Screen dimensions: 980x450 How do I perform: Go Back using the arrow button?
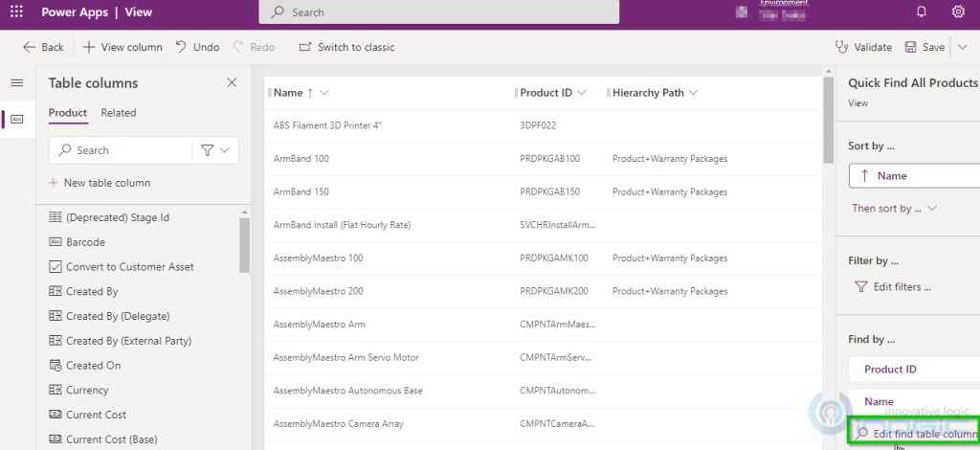click(x=43, y=47)
